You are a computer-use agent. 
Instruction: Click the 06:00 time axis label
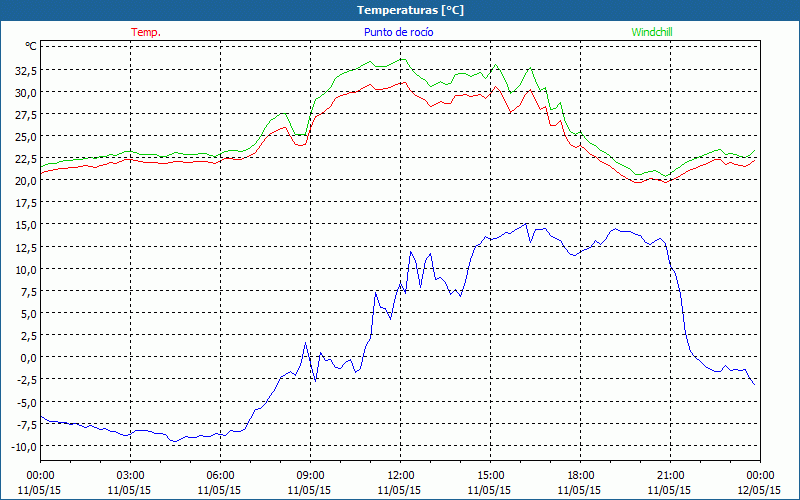coord(220,475)
